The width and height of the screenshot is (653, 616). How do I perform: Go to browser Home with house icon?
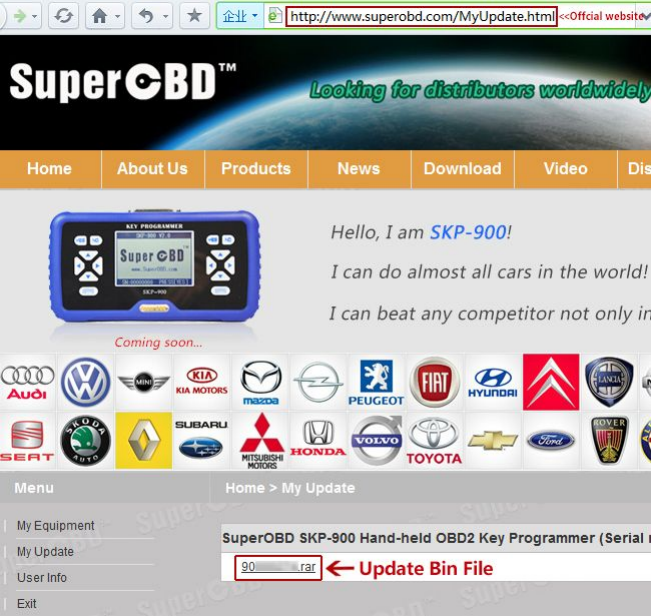click(100, 16)
